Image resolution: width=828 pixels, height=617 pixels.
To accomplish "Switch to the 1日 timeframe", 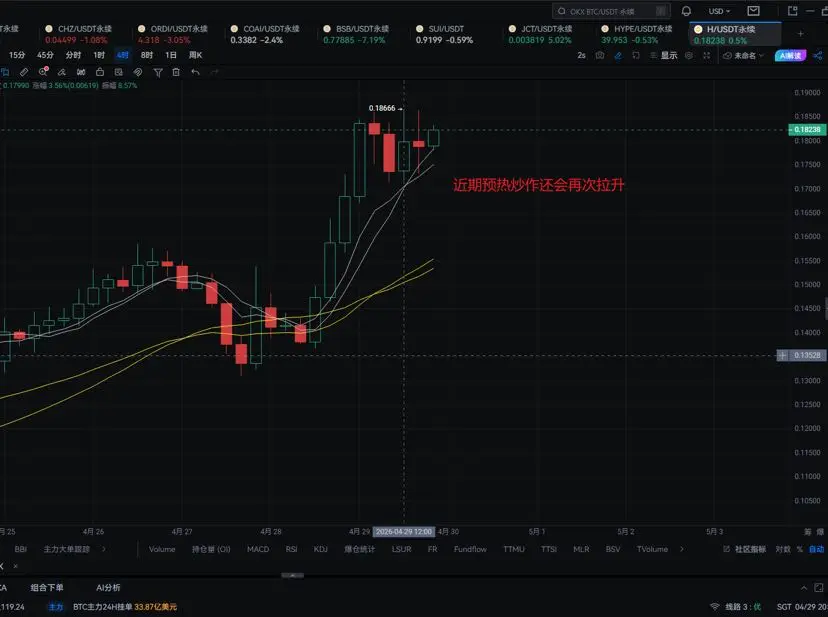I will click(x=171, y=55).
